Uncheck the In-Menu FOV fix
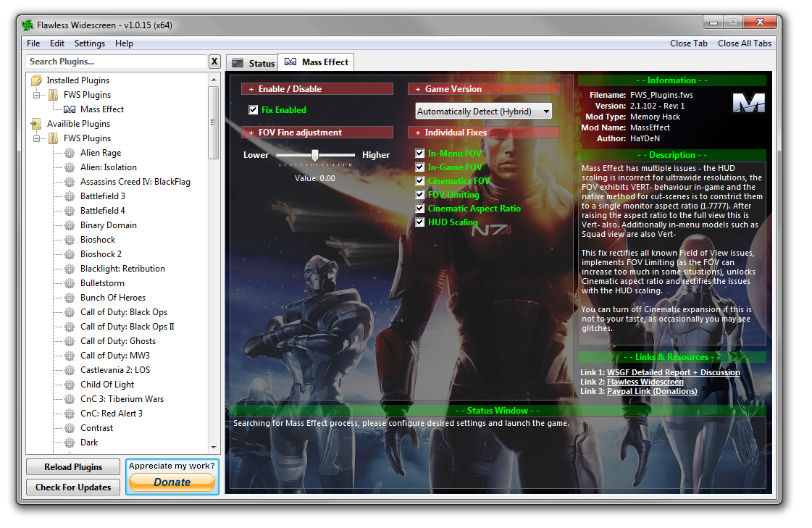Viewport: 812px width, 528px height. pos(420,154)
